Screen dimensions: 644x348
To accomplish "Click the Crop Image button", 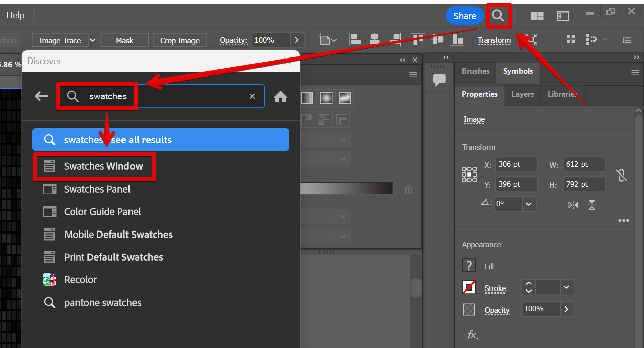I will point(180,40).
